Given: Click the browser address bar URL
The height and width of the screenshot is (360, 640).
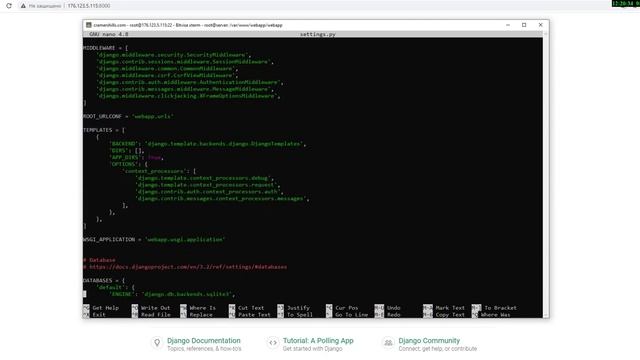Looking at the screenshot, I should 89,6.
